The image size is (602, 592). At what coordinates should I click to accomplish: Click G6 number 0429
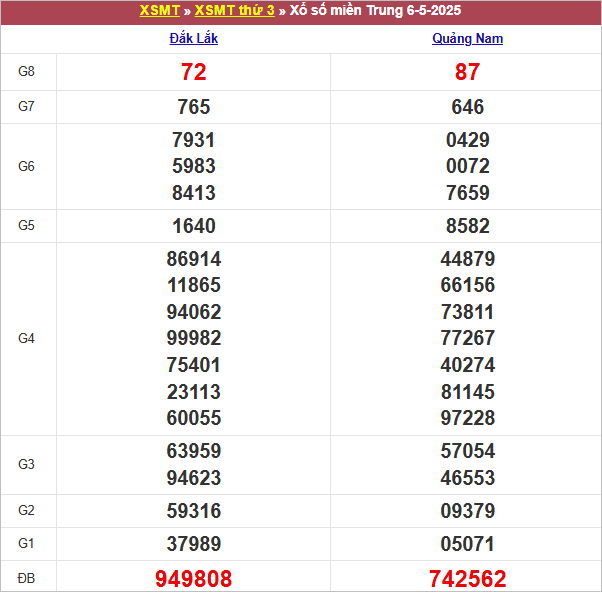tap(467, 140)
